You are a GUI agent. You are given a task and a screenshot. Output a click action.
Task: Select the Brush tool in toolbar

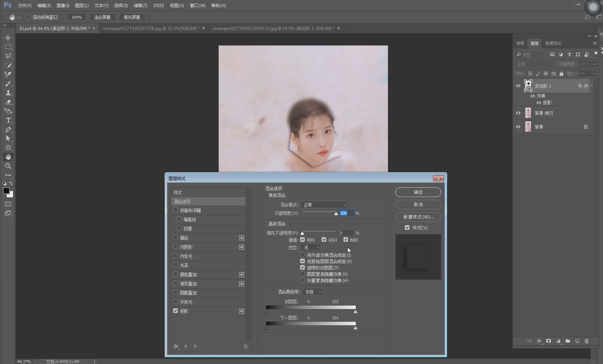pos(8,83)
